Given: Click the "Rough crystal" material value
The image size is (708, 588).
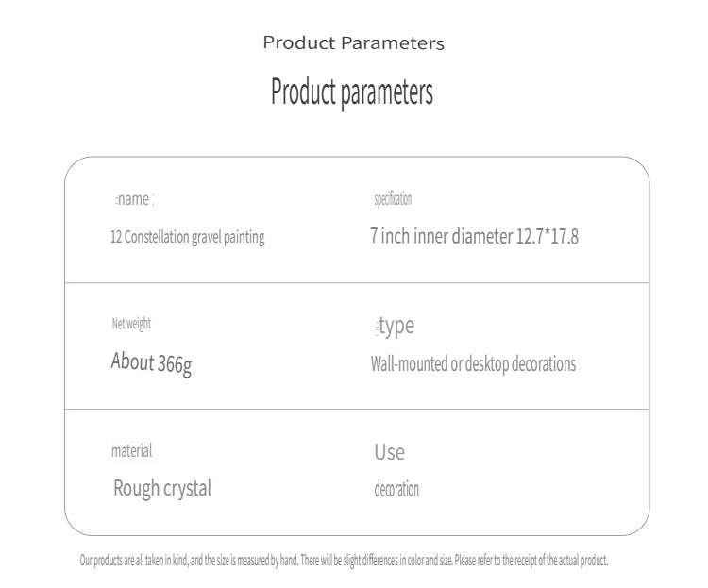Looking at the screenshot, I should coord(162,488).
